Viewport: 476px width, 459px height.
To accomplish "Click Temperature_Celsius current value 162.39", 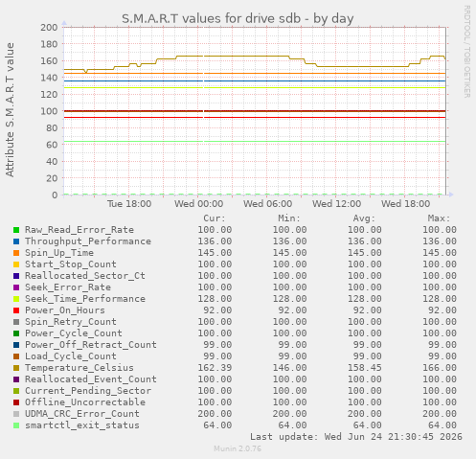I will [x=215, y=368].
